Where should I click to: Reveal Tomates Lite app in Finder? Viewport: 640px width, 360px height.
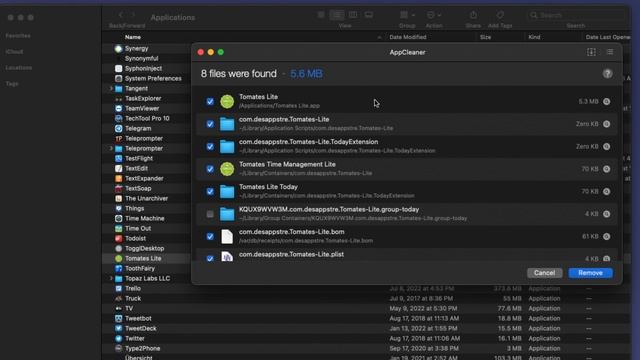click(607, 102)
